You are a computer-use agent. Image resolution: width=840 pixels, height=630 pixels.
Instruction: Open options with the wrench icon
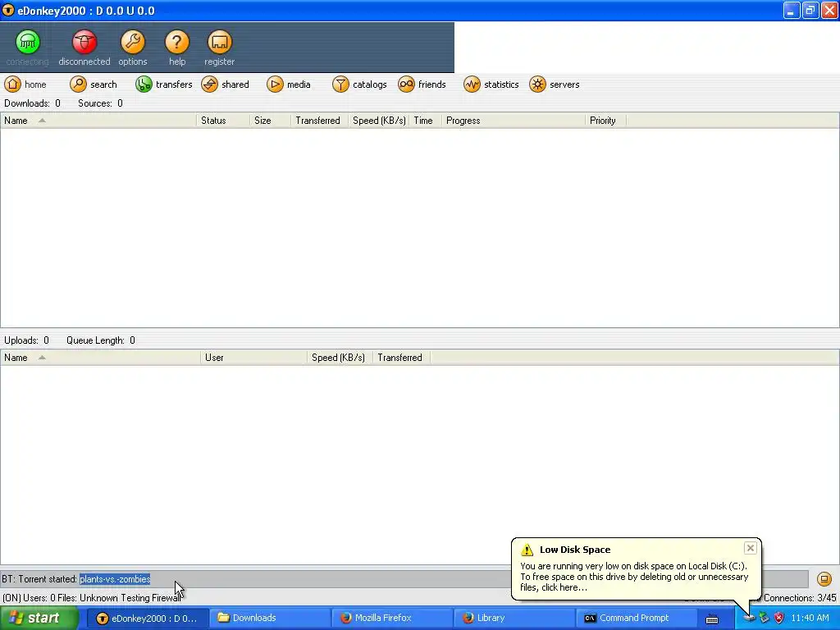coord(132,42)
